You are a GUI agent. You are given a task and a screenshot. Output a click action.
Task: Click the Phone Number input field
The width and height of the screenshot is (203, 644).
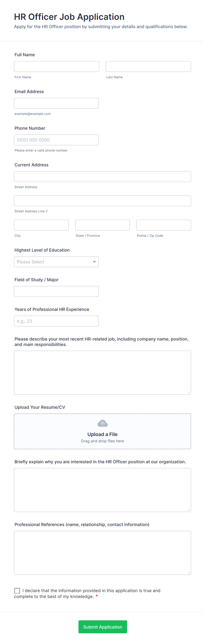coord(56,140)
